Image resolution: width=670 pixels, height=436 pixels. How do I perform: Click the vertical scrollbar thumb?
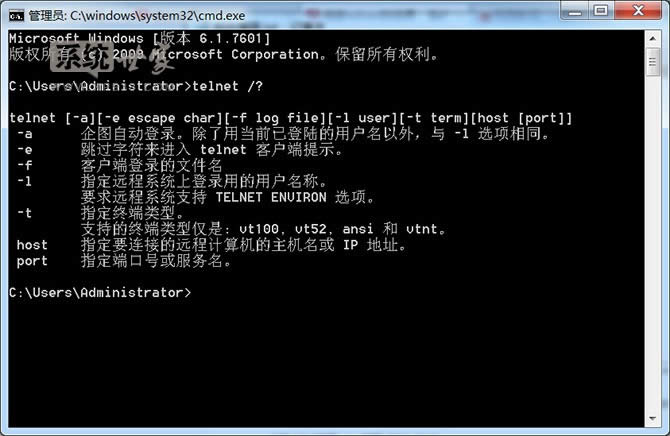(x=652, y=62)
